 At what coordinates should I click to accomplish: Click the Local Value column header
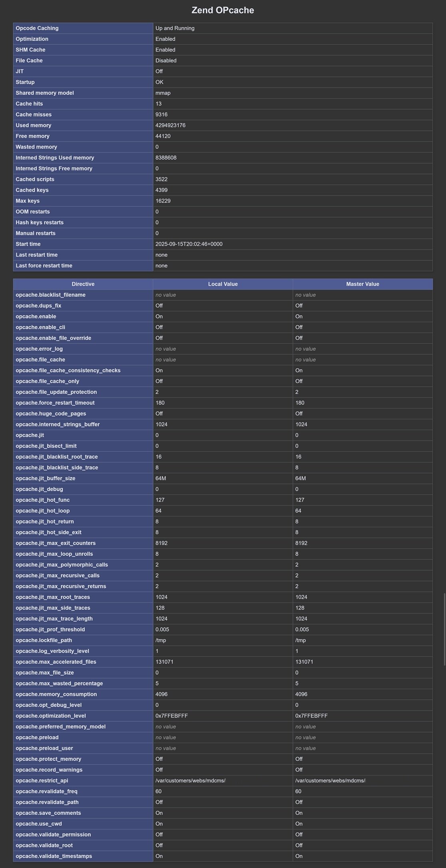(x=223, y=284)
